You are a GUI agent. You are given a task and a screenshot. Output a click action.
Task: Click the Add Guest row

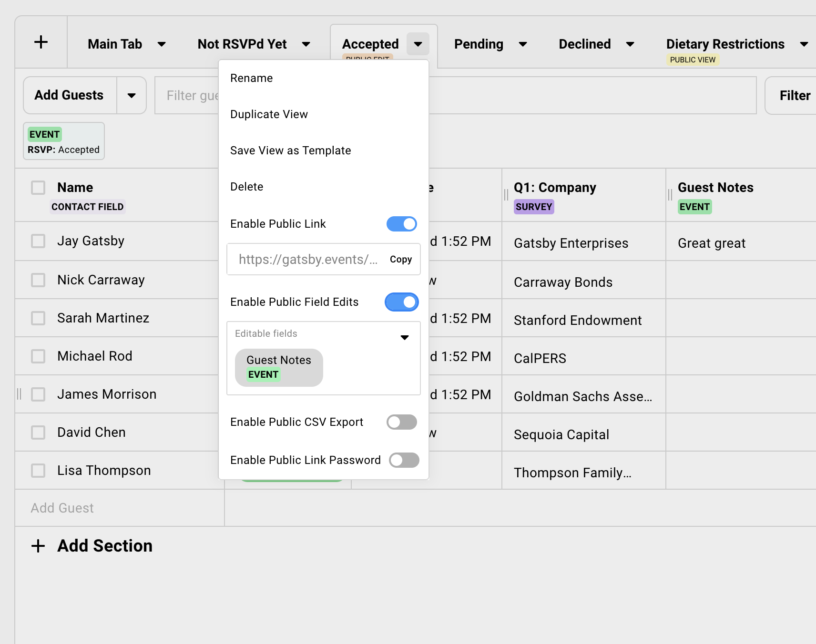(62, 508)
